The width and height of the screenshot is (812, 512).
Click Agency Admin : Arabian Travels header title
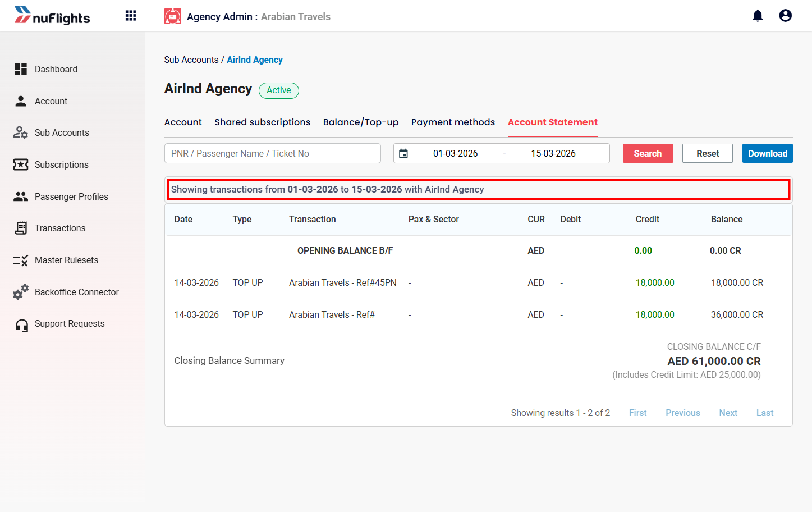pyautogui.click(x=259, y=16)
